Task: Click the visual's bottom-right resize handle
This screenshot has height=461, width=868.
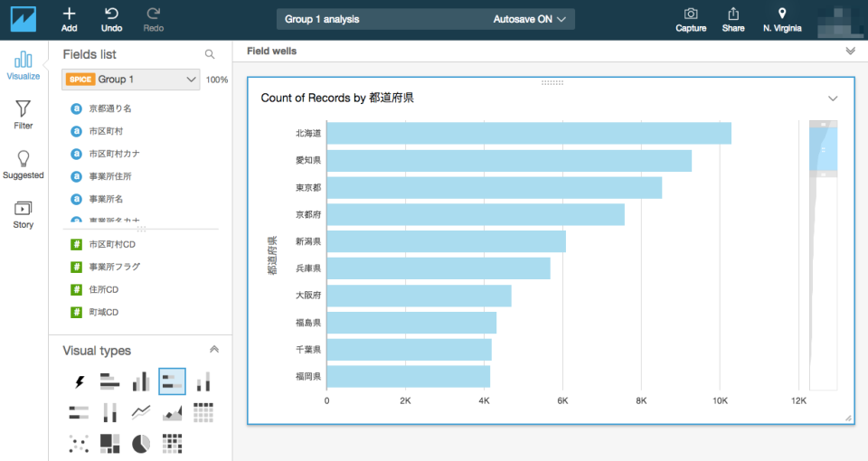Action: pyautogui.click(x=849, y=419)
